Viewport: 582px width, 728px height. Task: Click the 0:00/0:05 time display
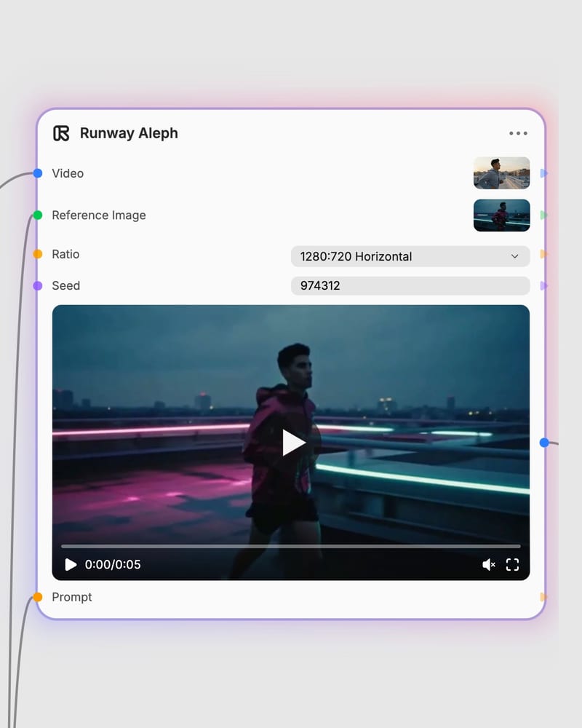click(113, 565)
